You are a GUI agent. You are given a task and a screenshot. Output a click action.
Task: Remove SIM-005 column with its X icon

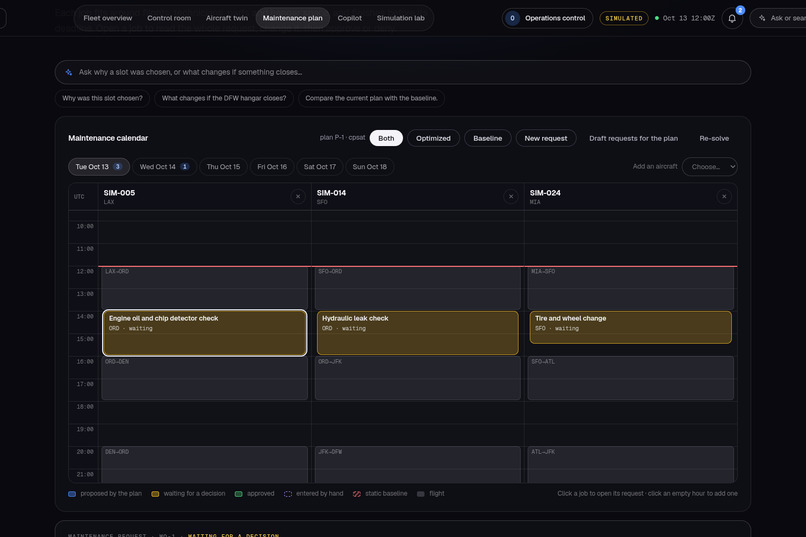click(x=298, y=196)
